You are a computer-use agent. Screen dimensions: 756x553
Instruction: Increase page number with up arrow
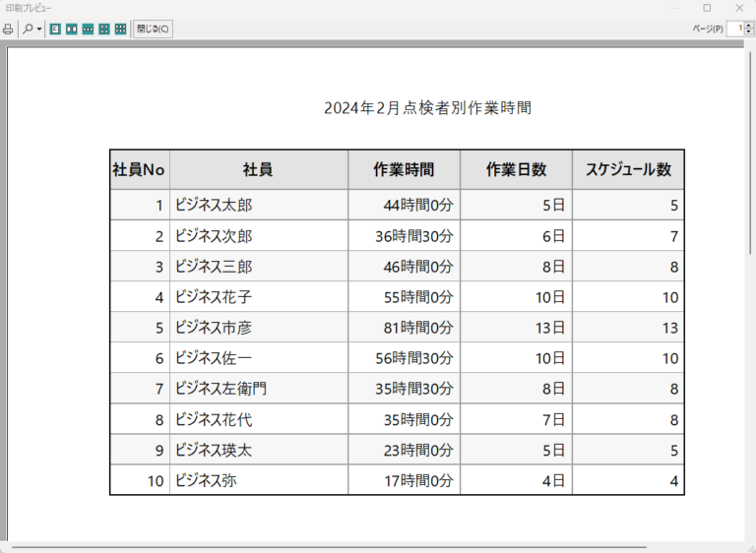(x=747, y=26)
